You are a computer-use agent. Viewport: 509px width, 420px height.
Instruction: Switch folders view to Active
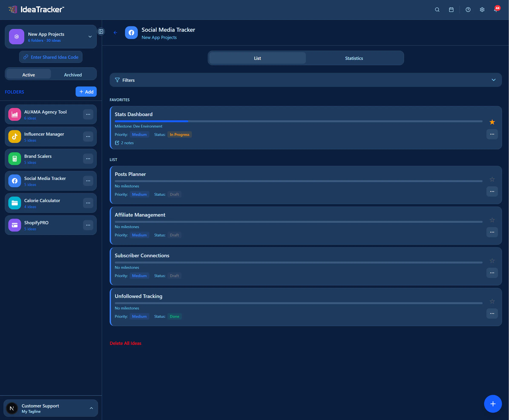[29, 75]
